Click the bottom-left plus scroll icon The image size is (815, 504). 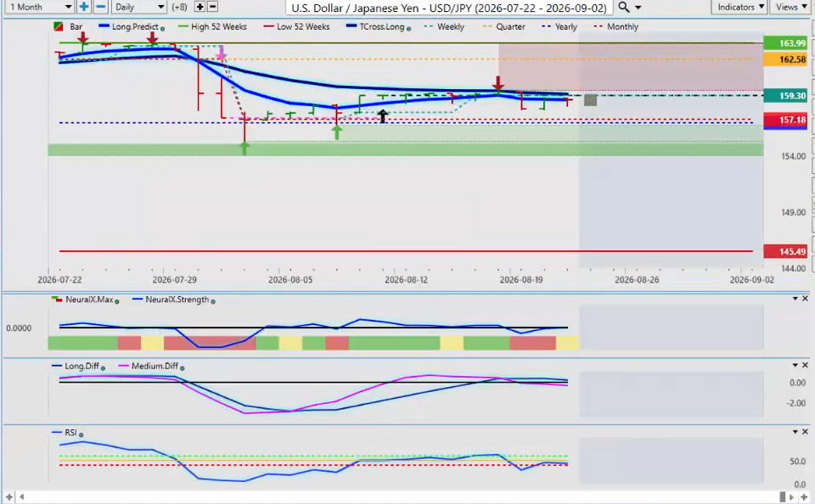(x=8, y=497)
